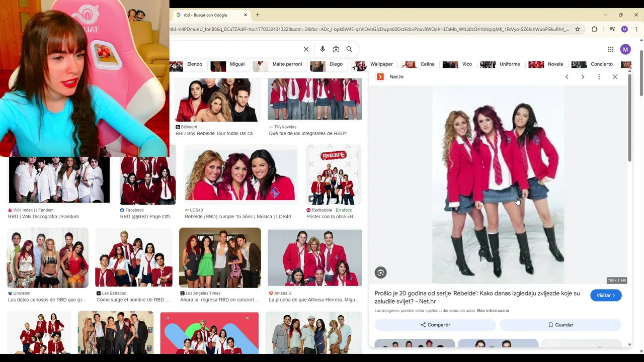Open the Redbubble Rebelde poster image

coord(334,175)
